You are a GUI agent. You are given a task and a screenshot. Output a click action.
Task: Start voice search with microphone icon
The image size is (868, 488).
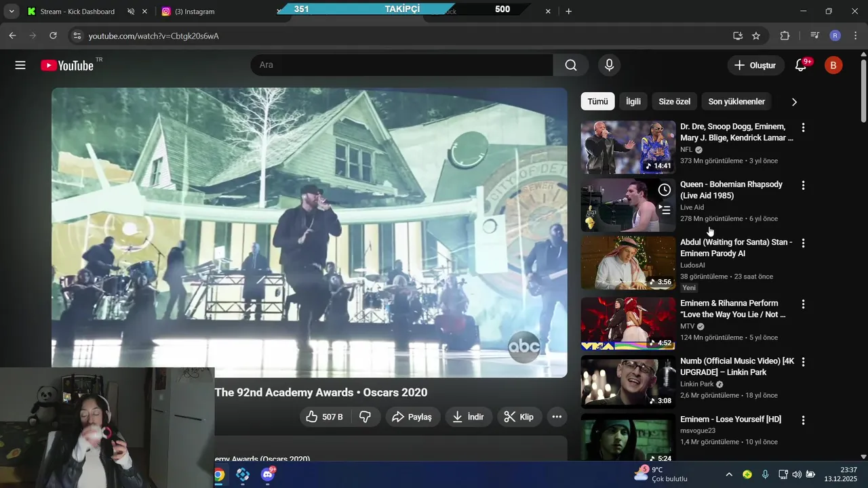pyautogui.click(x=609, y=65)
